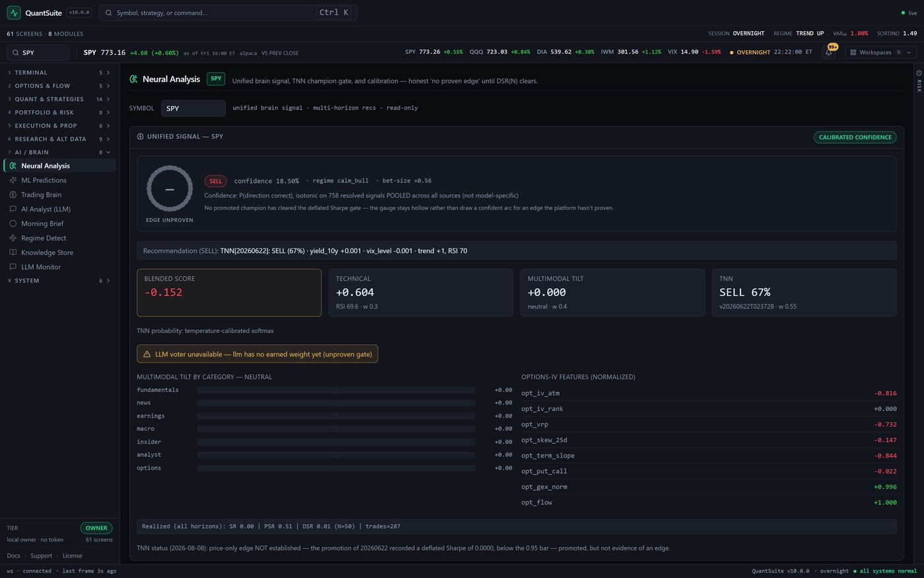Click the Calibrated Confidence badge

click(x=855, y=137)
